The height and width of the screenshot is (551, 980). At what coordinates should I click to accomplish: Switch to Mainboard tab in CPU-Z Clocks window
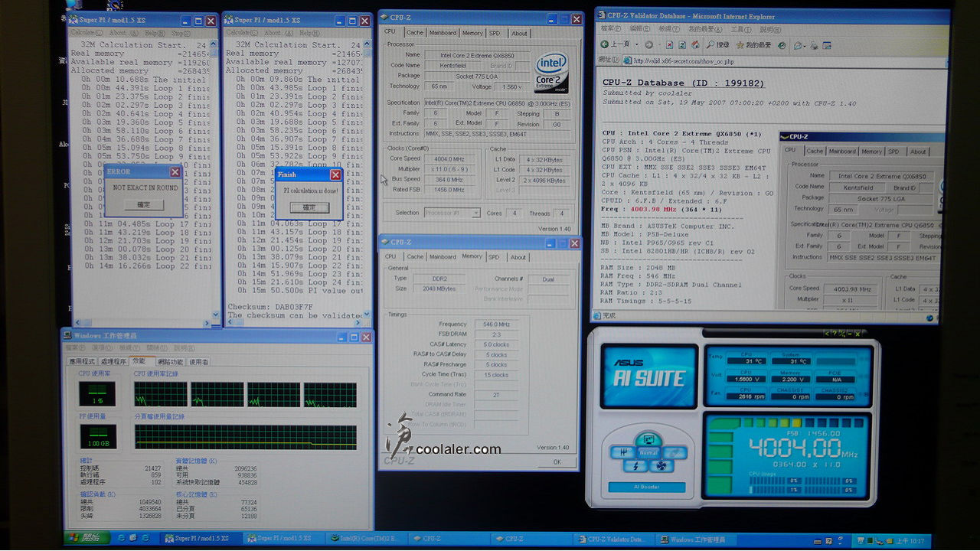pyautogui.click(x=443, y=33)
